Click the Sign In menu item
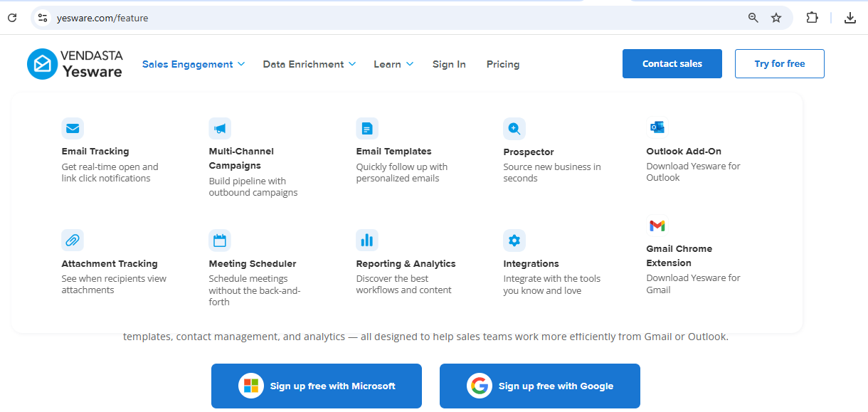868x412 pixels. click(449, 64)
